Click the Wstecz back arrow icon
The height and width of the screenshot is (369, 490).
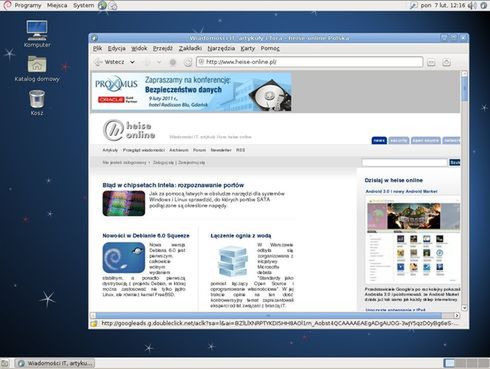[98, 62]
